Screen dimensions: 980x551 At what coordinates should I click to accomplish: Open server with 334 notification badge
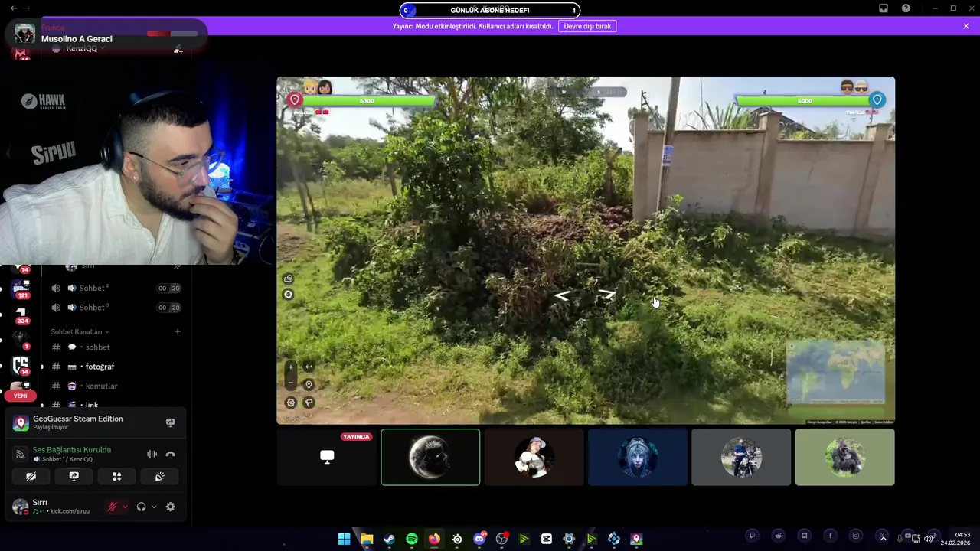pos(21,315)
